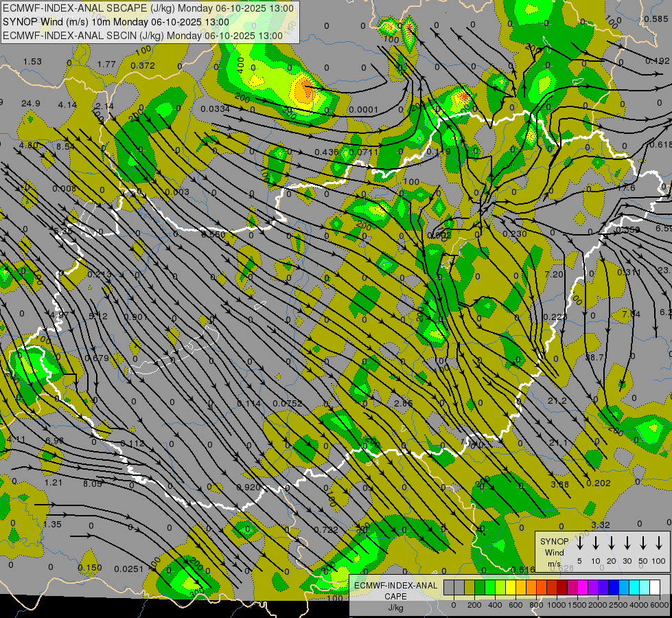The image size is (672, 618).
Task: Click the 0.372 value on the map
Action: tap(143, 65)
